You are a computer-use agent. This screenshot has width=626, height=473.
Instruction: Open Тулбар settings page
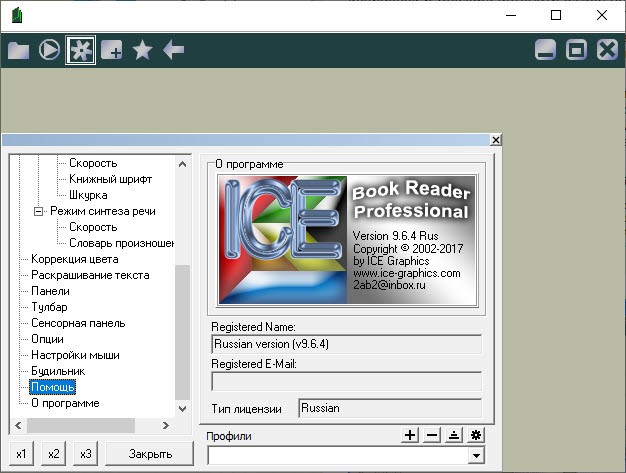[x=50, y=307]
